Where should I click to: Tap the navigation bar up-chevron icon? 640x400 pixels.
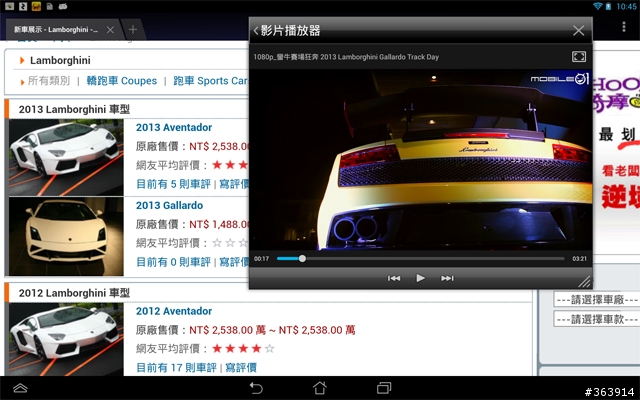point(20,388)
